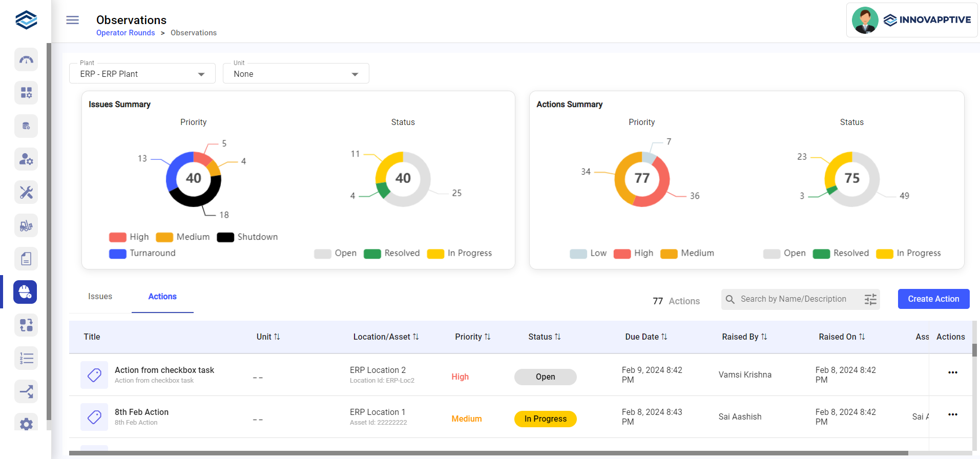Image resolution: width=980 pixels, height=459 pixels.
Task: Open the document icon in sidebar
Action: 26,259
